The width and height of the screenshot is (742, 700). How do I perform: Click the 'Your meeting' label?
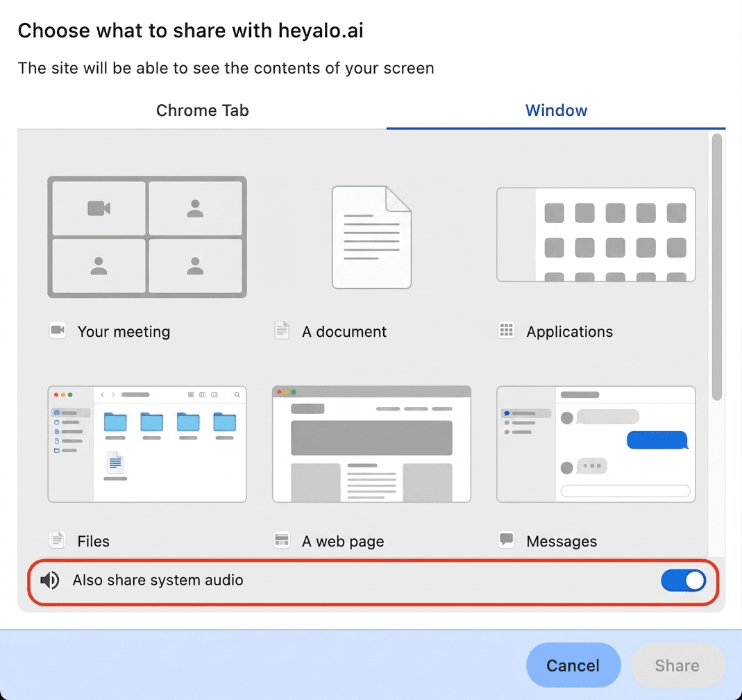[x=124, y=331]
